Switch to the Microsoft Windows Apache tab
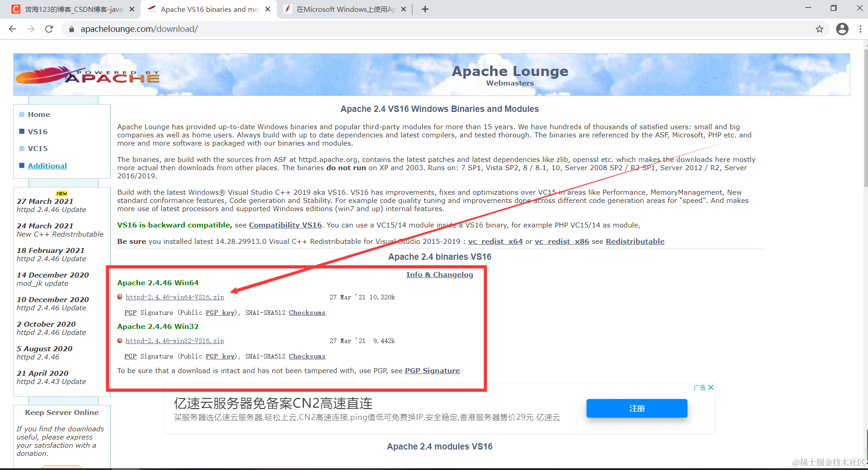 pyautogui.click(x=345, y=9)
